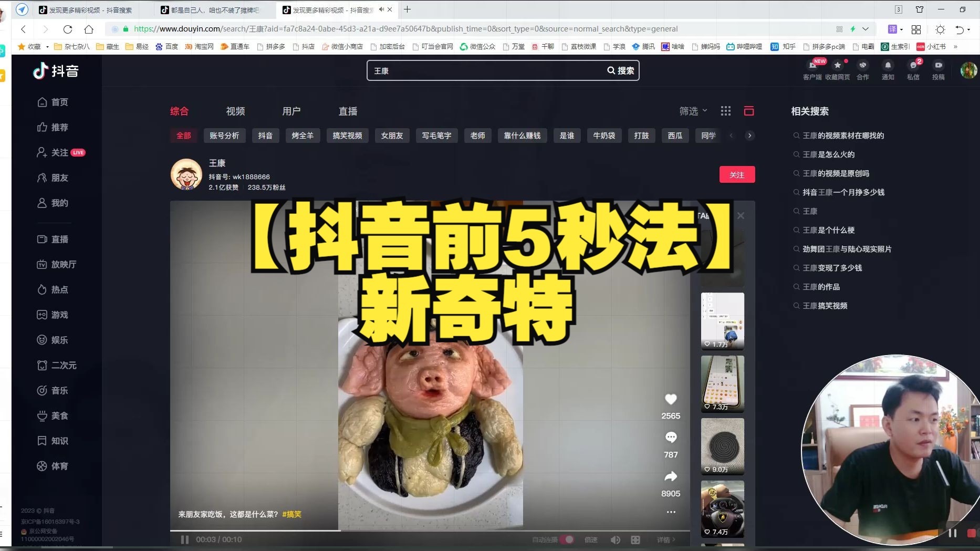Open video comments bubble icon
Viewport: 980px width, 551px height.
[671, 438]
